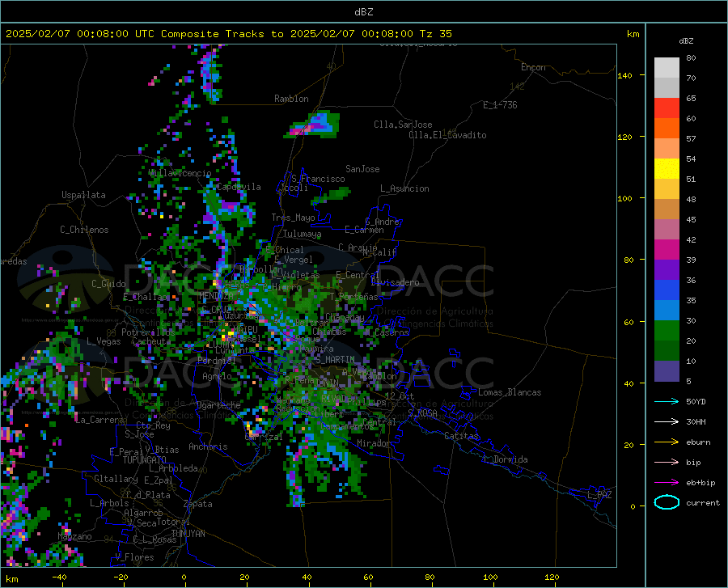Click the S_MARTIN place label
Screen dimensions: 728x588
[335, 360]
